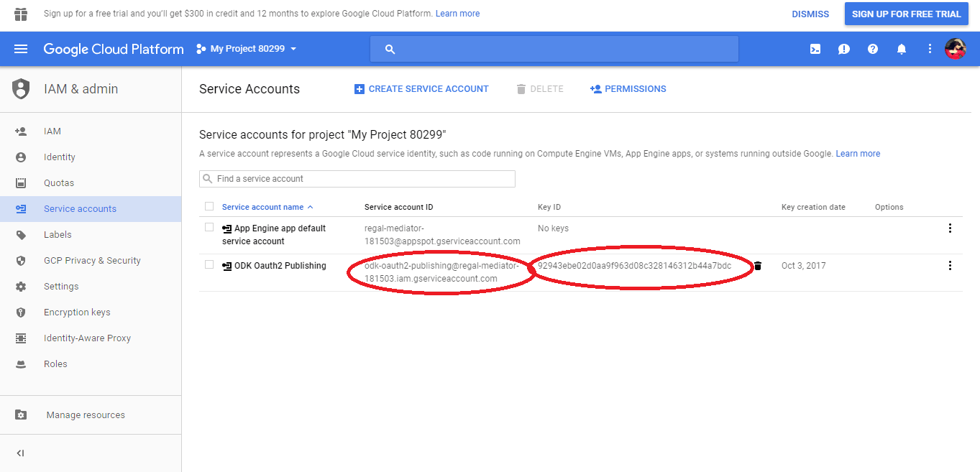Open the top bar three-dot utilities menu
Image resolution: width=980 pixels, height=472 pixels.
930,49
